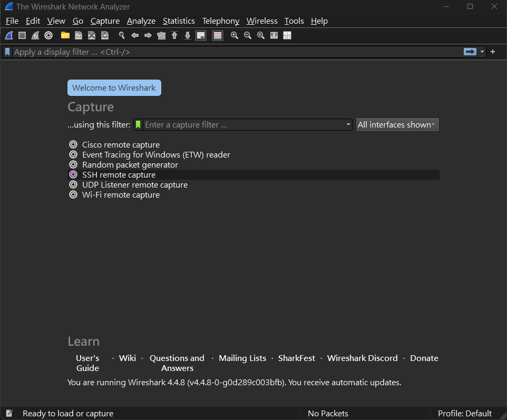Image resolution: width=507 pixels, height=420 pixels.
Task: Open the Telephony menu
Action: pyautogui.click(x=221, y=21)
